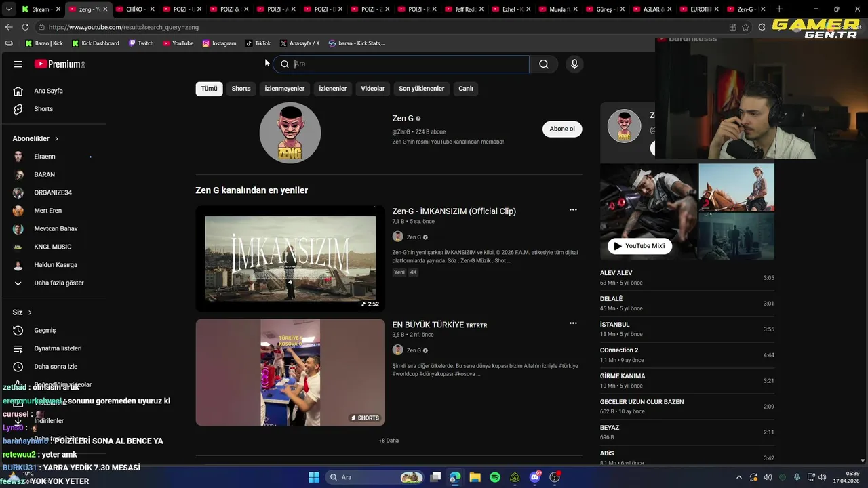Image resolution: width=868 pixels, height=488 pixels.
Task: Open the Zen G channel name link
Action: point(403,119)
